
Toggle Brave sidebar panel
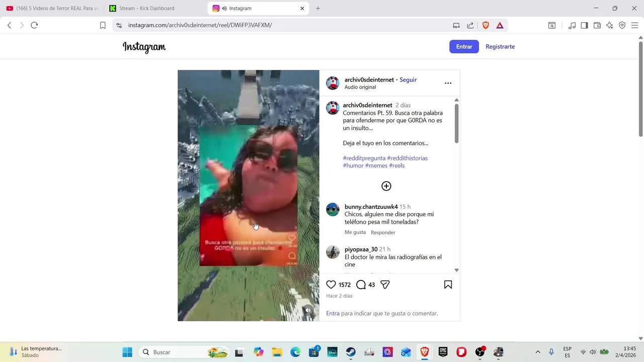(584, 25)
